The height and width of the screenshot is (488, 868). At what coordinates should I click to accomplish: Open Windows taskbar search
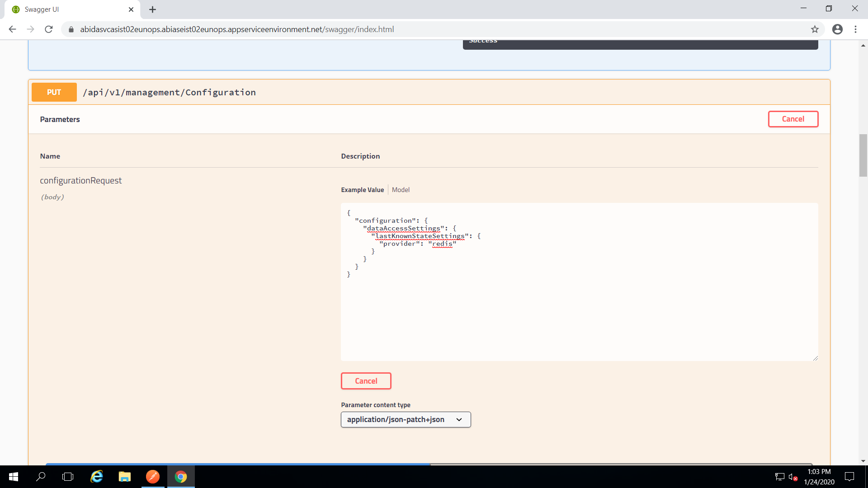(41, 477)
